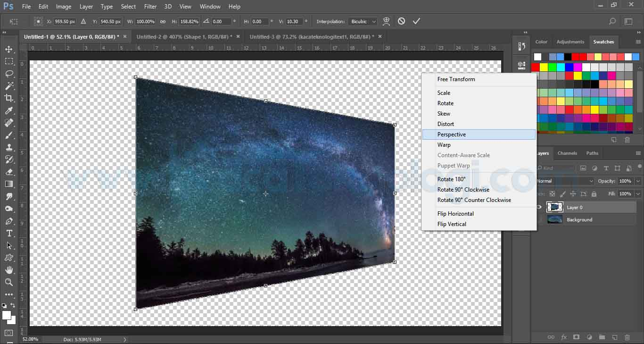Select the Path Selection tool
Viewport: 644px width, 344px height.
coord(9,245)
